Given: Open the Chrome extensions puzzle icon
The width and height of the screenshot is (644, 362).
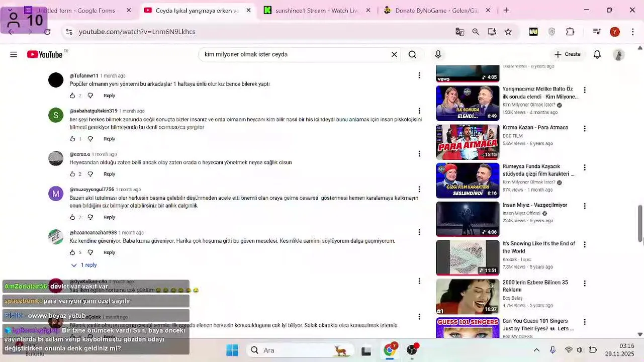Looking at the screenshot, I should [570, 32].
